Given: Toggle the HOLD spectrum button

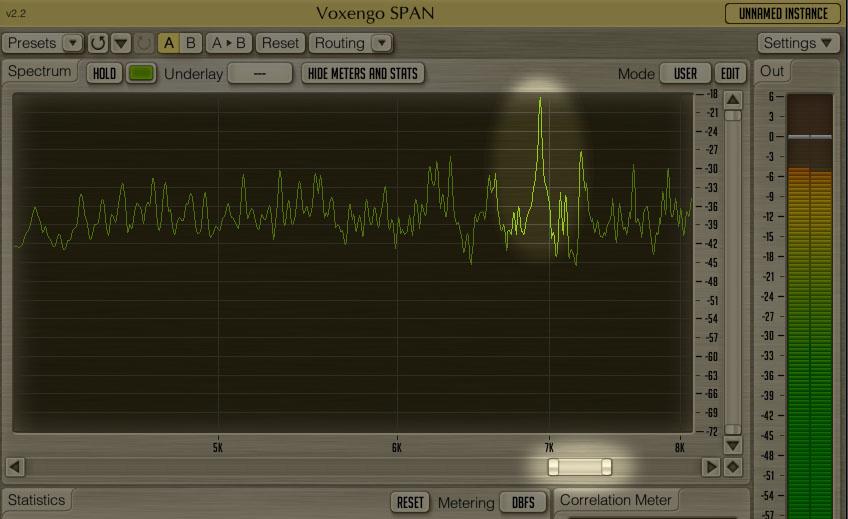Looking at the screenshot, I should tap(104, 74).
